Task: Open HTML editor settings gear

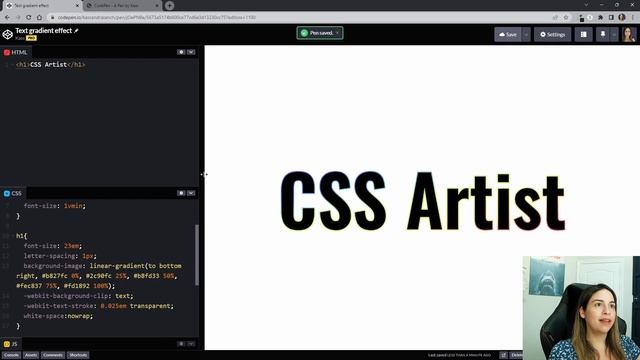Action: [x=181, y=52]
